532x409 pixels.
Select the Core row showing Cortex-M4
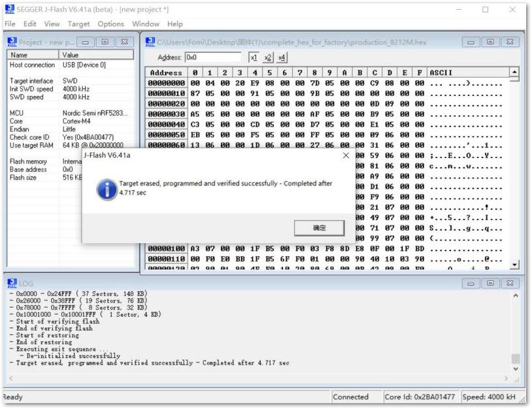70,121
